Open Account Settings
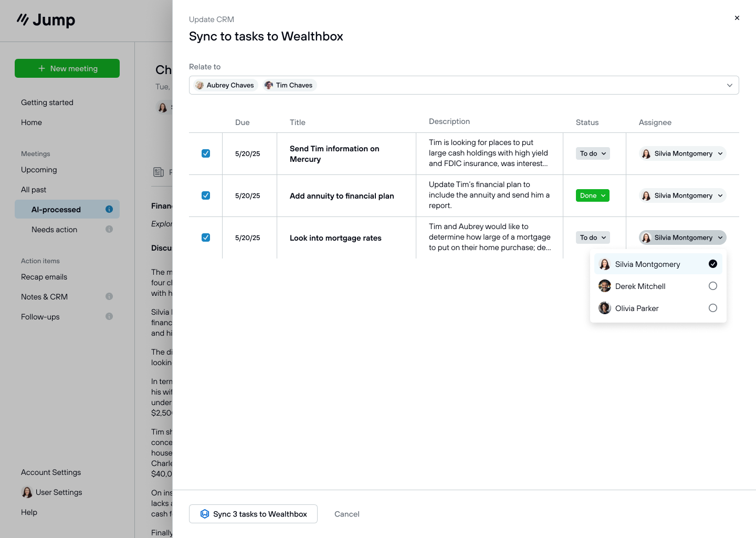Image resolution: width=756 pixels, height=538 pixels. tap(51, 472)
